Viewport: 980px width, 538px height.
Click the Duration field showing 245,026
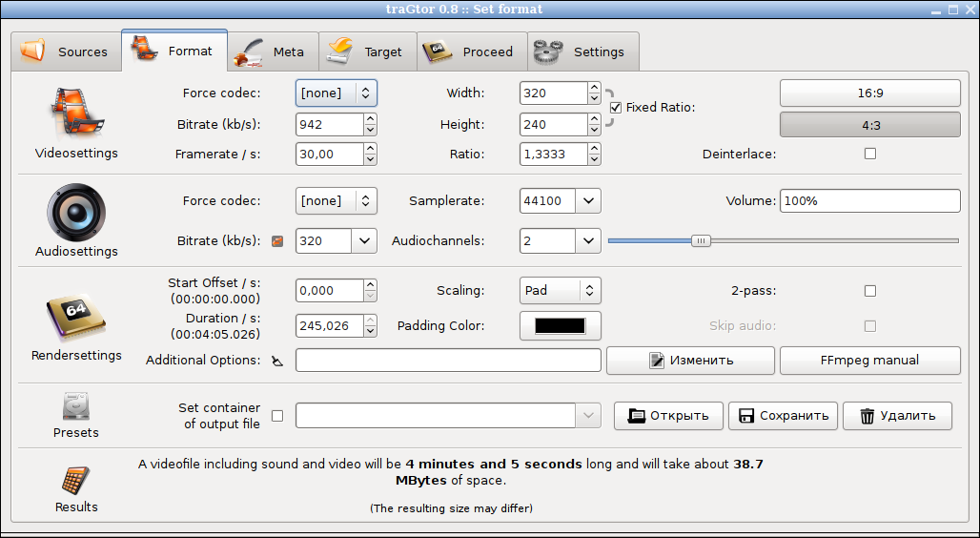tap(330, 326)
